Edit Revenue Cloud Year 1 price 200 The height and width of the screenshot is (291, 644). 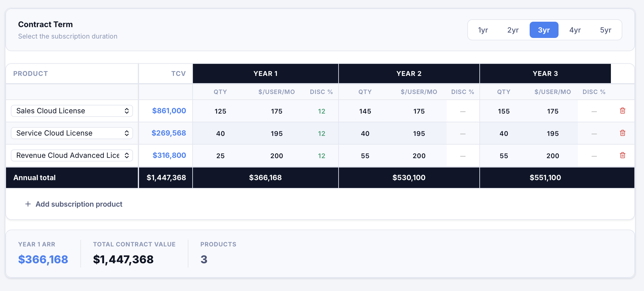277,156
